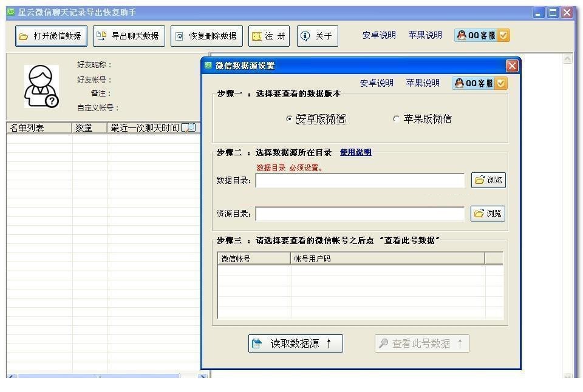Click the 读取数据源 button
583x392 pixels.
click(296, 343)
